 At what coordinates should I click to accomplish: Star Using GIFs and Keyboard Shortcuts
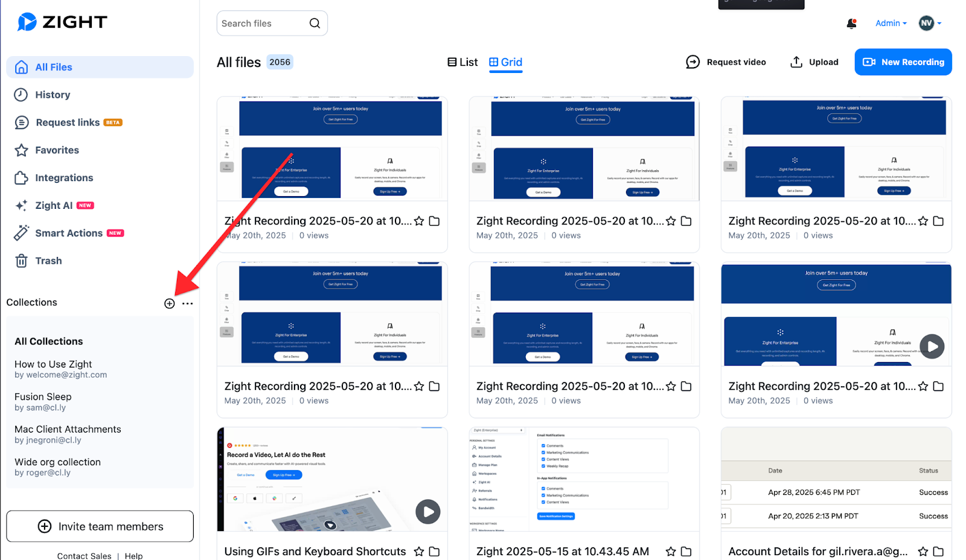(419, 552)
